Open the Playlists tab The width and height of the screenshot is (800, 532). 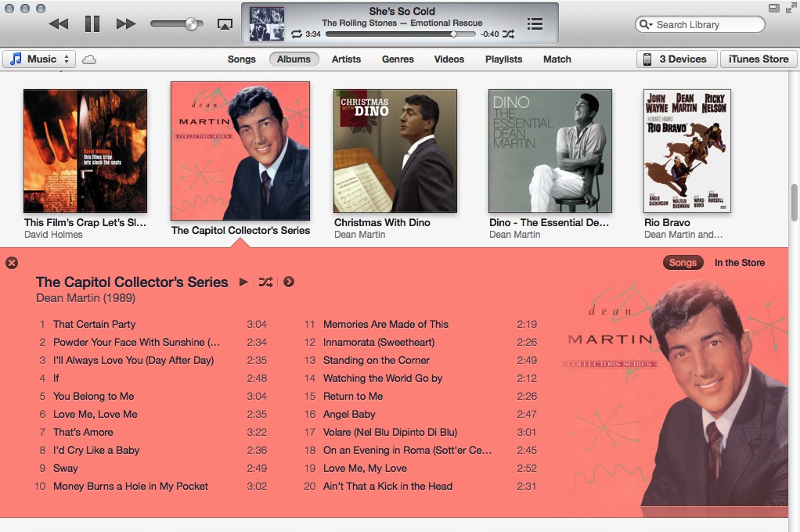503,59
